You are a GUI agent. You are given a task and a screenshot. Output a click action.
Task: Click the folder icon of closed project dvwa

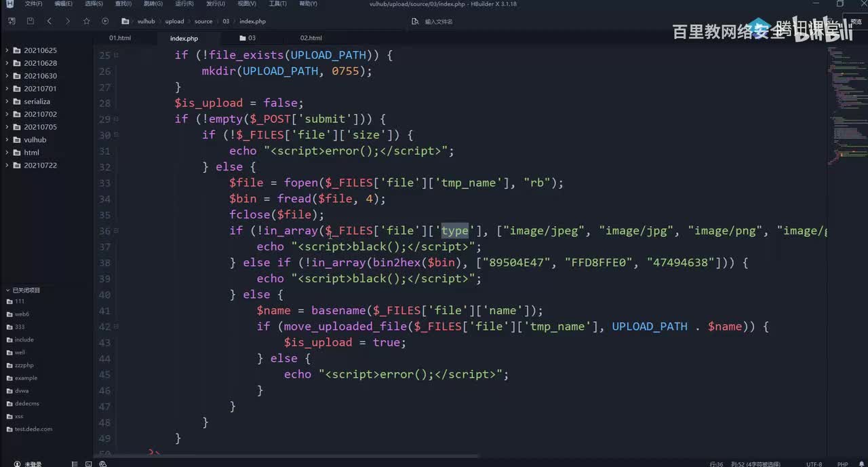tap(9, 391)
